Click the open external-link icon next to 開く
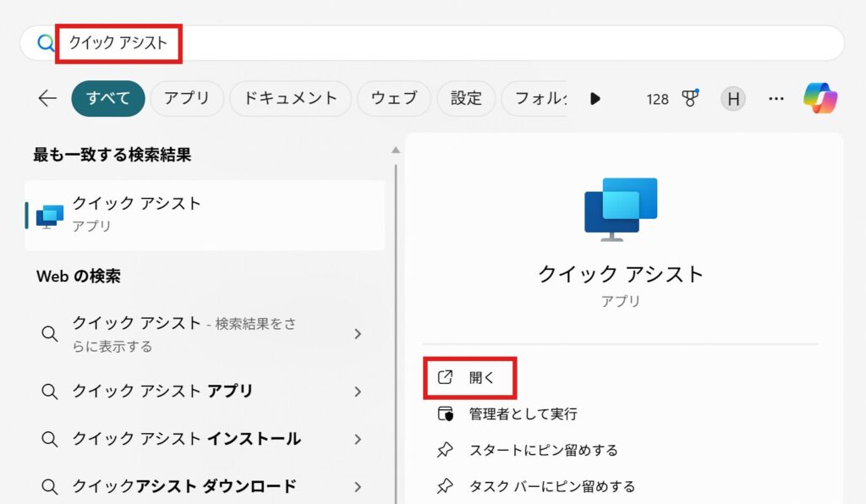 coord(445,378)
